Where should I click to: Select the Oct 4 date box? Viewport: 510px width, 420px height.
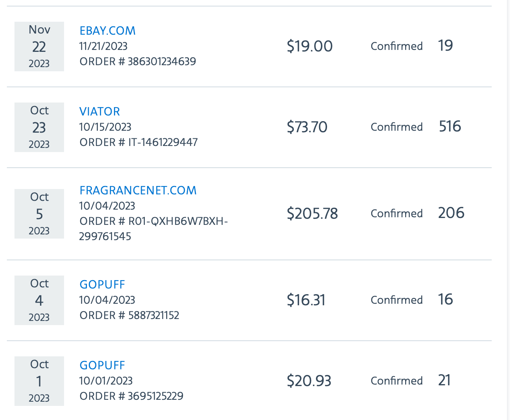pyautogui.click(x=39, y=300)
